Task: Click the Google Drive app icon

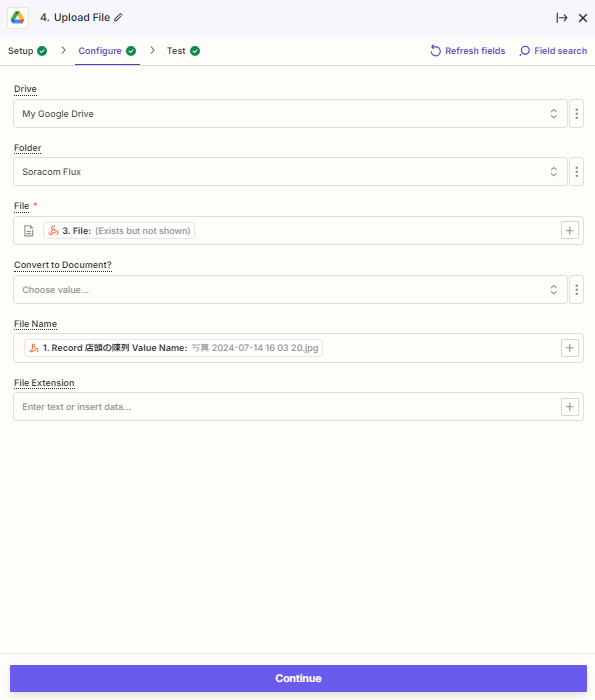Action: pos(18,18)
